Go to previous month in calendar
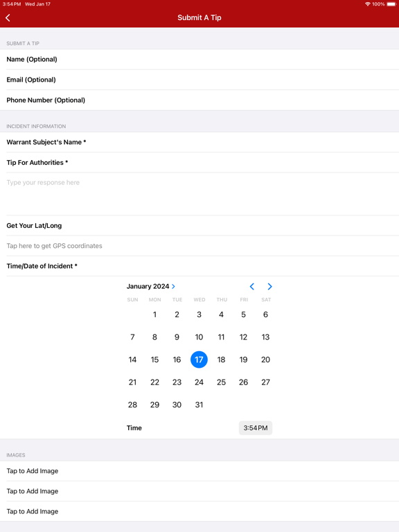The width and height of the screenshot is (399, 532). pos(251,287)
